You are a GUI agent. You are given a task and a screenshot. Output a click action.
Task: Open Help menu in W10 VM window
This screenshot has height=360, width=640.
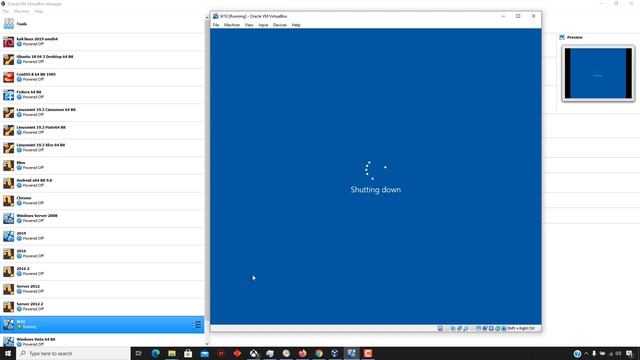pos(296,25)
